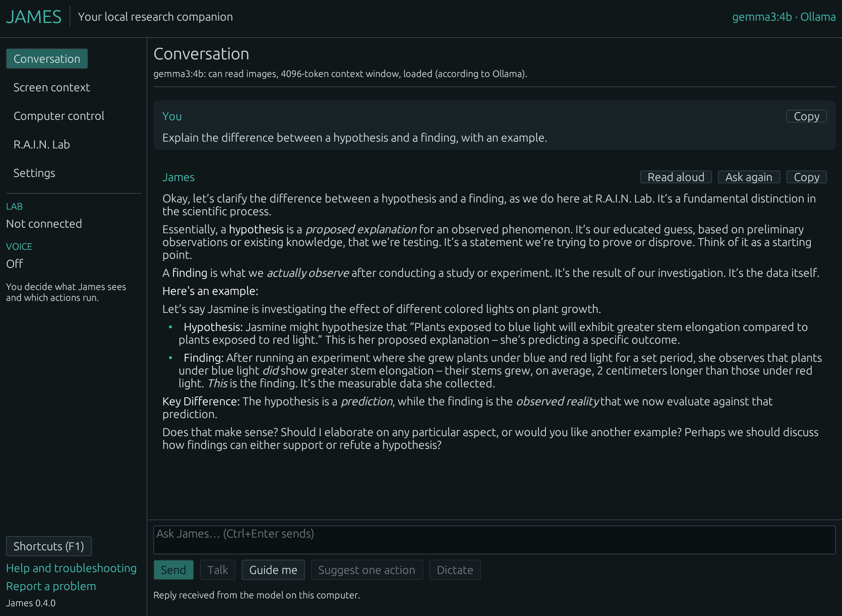Click the 'Conversation' page heading
Viewport: 842px width, 616px height.
(x=201, y=54)
